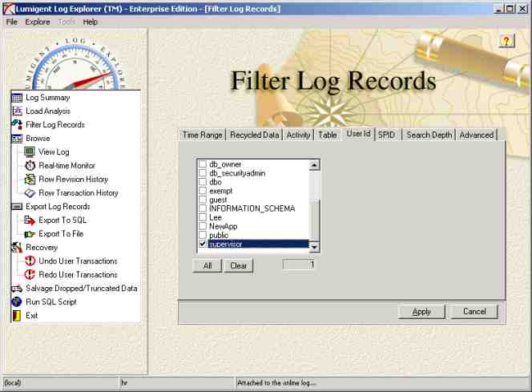The image size is (532, 392).
Task: Click the Run SQL Script globe icon
Action: [x=17, y=301]
